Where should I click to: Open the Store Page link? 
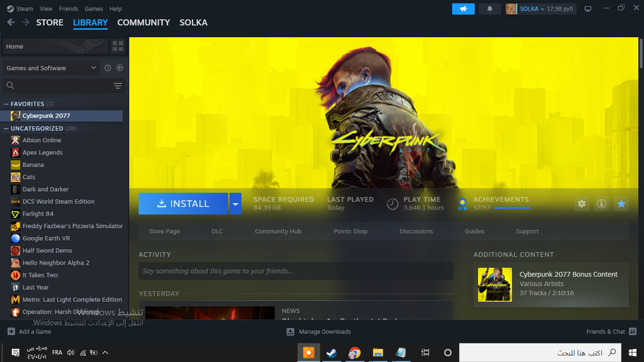coord(164,231)
